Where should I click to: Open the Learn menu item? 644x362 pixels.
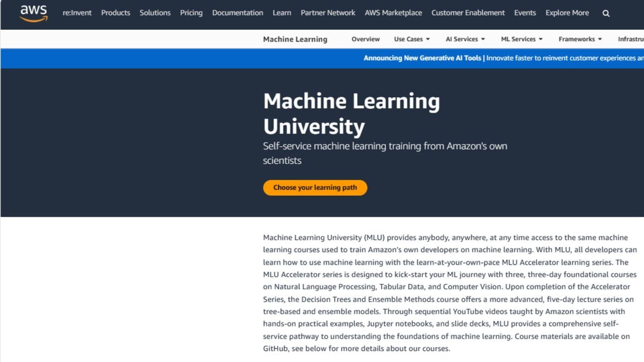click(282, 13)
